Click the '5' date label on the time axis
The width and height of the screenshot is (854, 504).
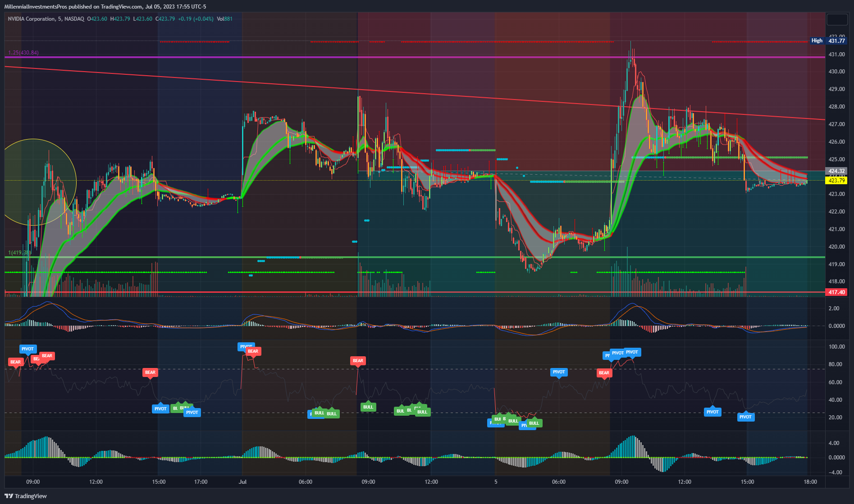point(496,482)
